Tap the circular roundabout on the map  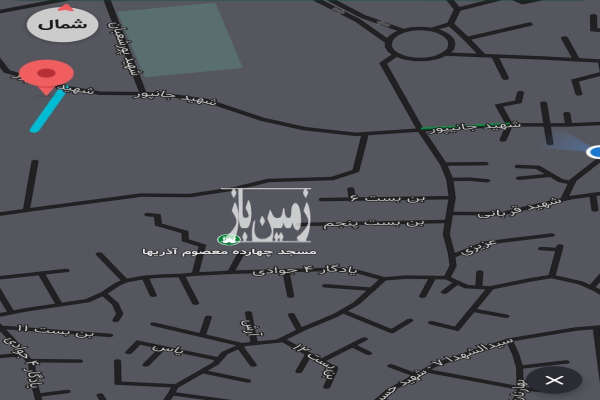pyautogui.click(x=420, y=43)
